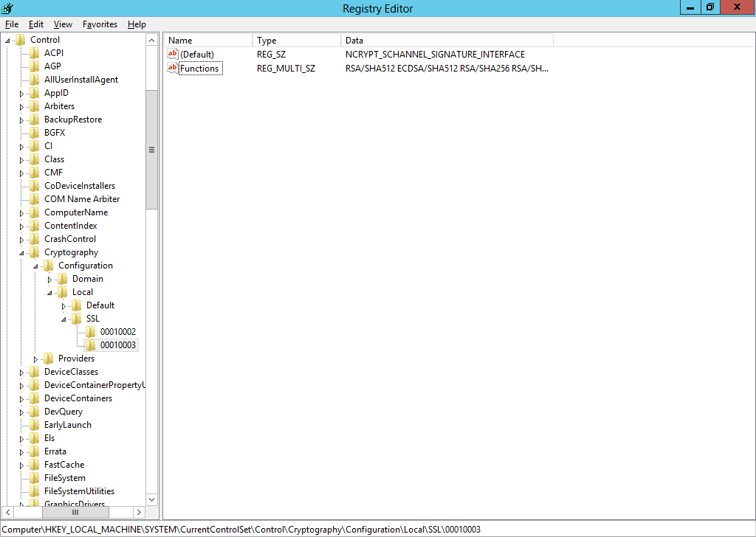Open the Favorites menu
The width and height of the screenshot is (756, 537).
coord(100,24)
